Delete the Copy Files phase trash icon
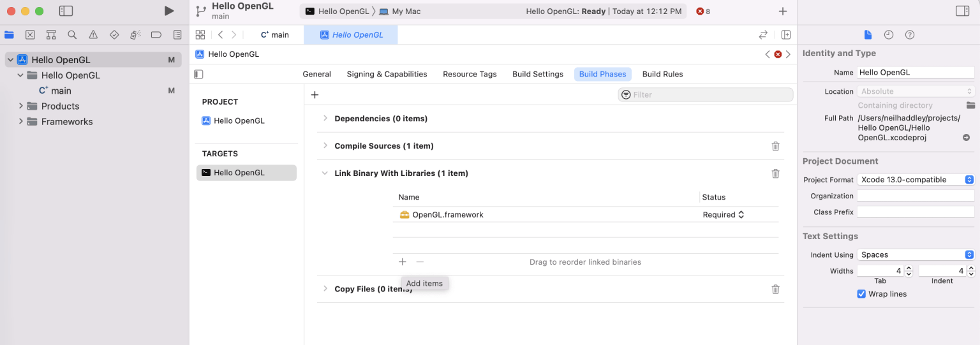This screenshot has height=345, width=980. pyautogui.click(x=776, y=289)
